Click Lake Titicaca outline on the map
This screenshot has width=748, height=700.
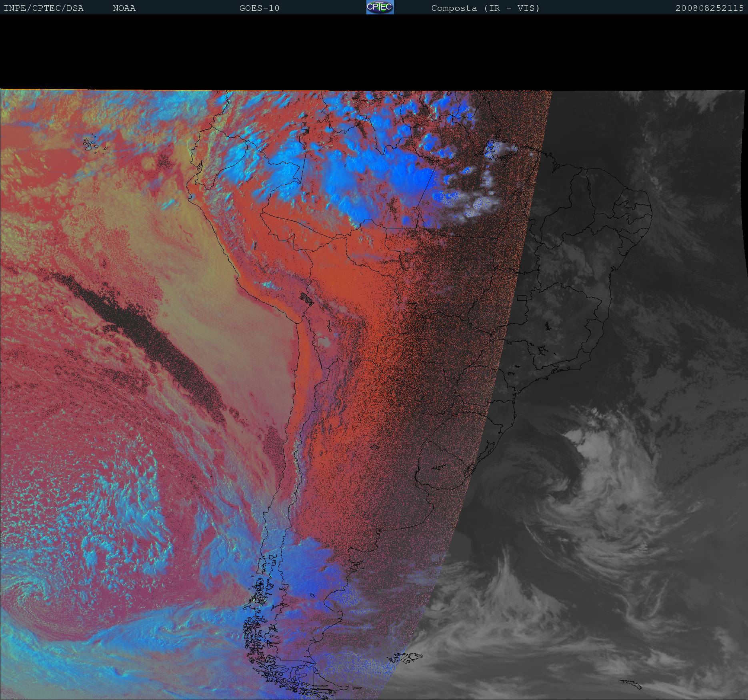tap(306, 298)
